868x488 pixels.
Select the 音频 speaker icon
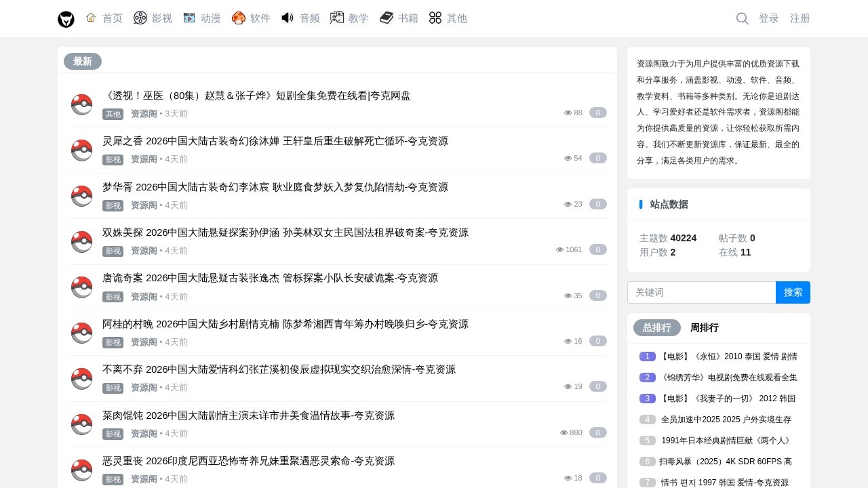point(287,18)
